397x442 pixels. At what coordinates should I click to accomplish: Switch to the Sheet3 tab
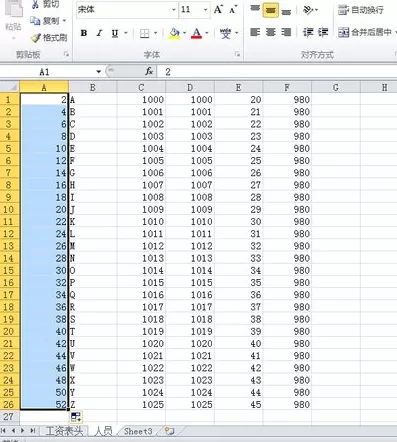click(x=138, y=431)
